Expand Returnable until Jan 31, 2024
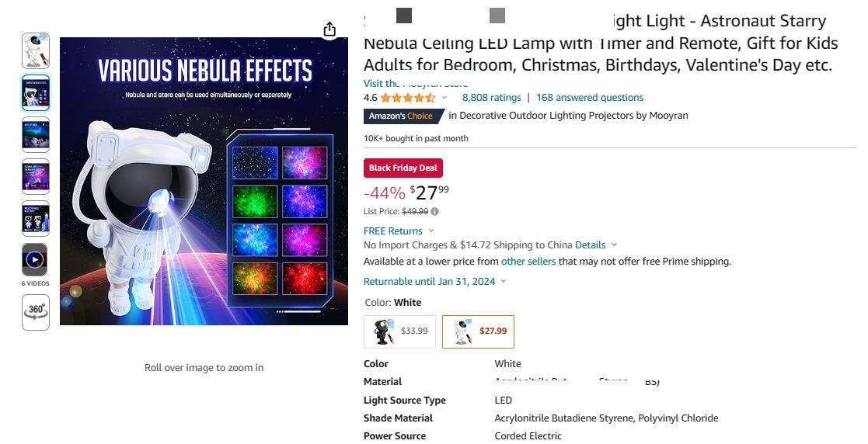The width and height of the screenshot is (868, 444). point(434,282)
